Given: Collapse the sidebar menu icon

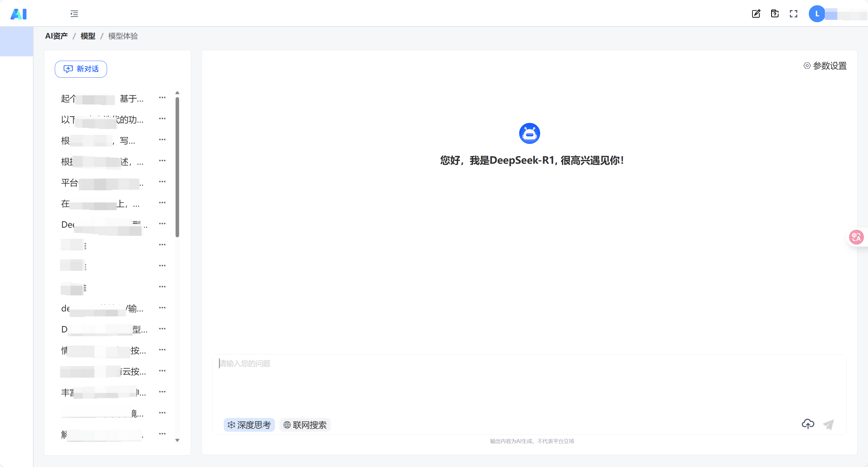Looking at the screenshot, I should tap(74, 14).
